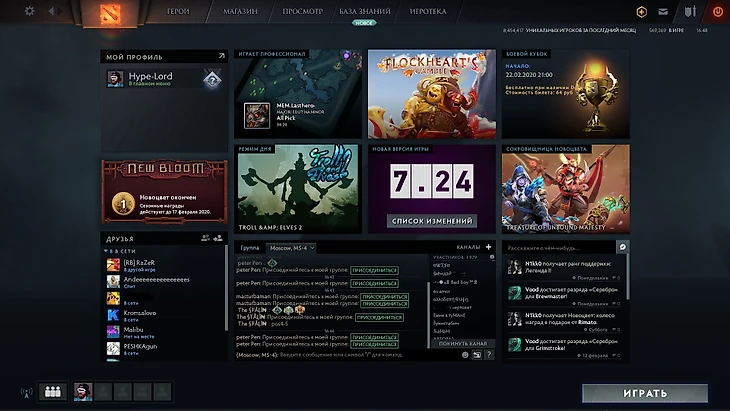Viewport: 730px width, 411px height.
Task: Open the emoticon picker in chat
Action: [465, 355]
